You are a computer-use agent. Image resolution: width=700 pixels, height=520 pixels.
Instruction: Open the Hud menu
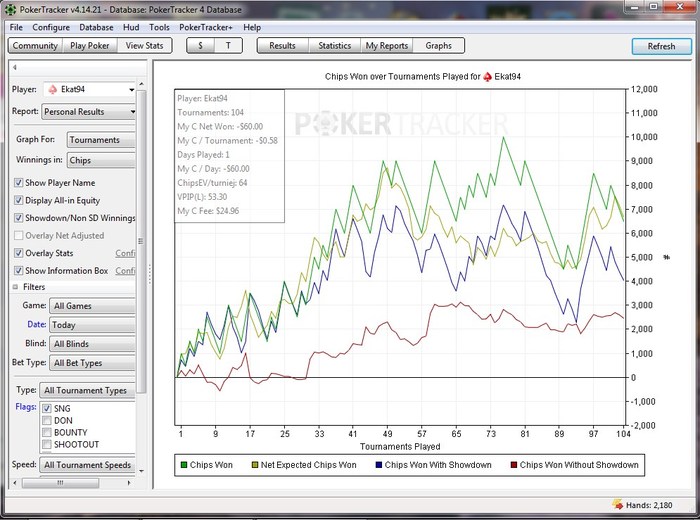131,27
